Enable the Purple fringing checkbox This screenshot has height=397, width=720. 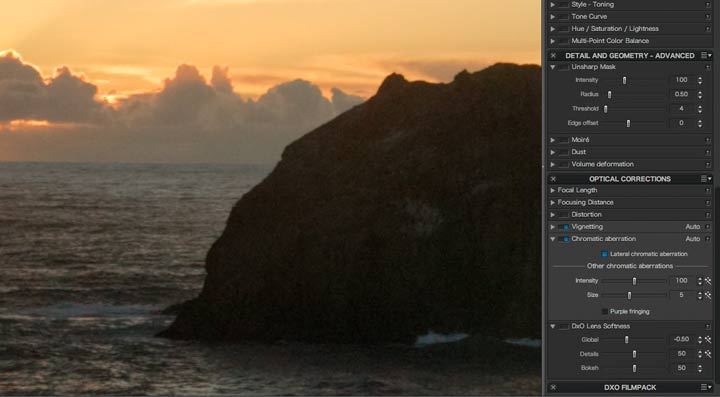coord(604,312)
